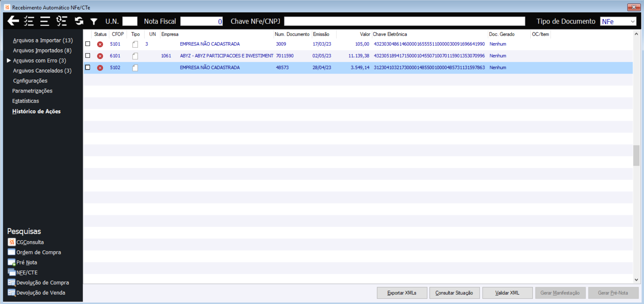Click the emission date 28/04/23
Screen dimensions: 644x304
click(322, 68)
